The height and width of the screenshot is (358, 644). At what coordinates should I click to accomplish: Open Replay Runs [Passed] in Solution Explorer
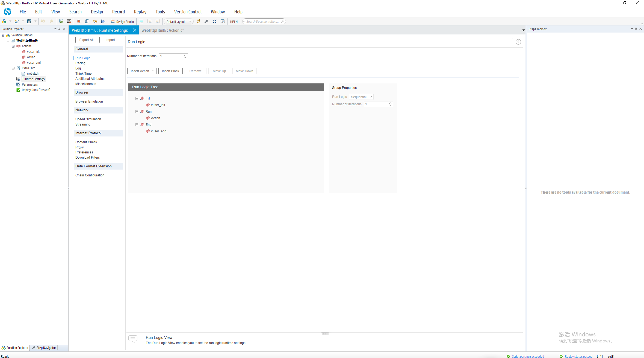click(36, 90)
